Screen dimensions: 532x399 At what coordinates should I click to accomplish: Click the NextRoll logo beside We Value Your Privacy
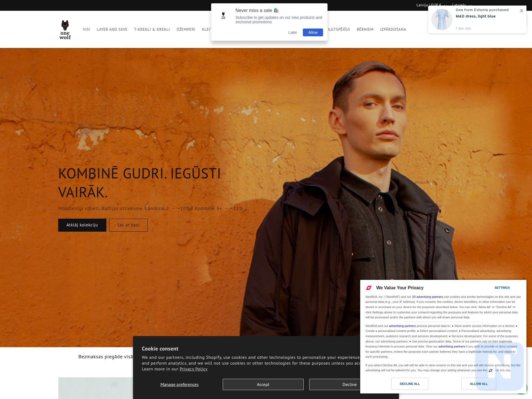369,288
